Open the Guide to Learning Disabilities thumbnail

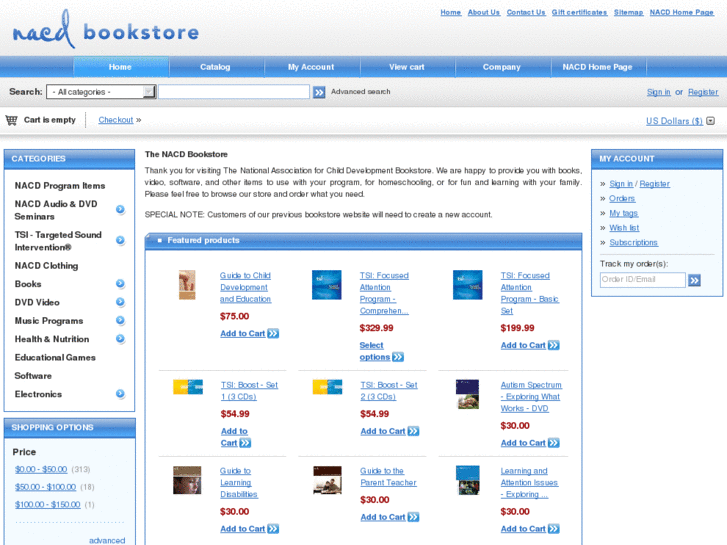click(x=187, y=480)
